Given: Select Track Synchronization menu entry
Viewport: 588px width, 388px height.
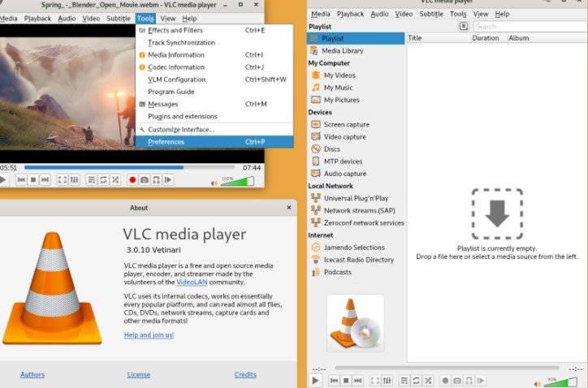Looking at the screenshot, I should point(214,43).
